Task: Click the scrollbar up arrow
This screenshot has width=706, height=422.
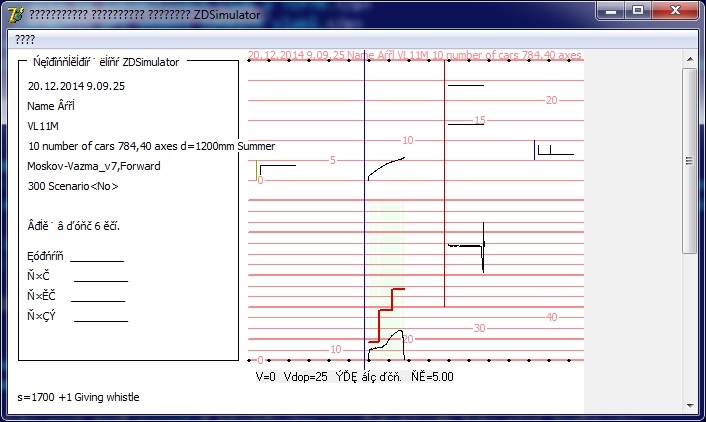Action: (x=690, y=58)
